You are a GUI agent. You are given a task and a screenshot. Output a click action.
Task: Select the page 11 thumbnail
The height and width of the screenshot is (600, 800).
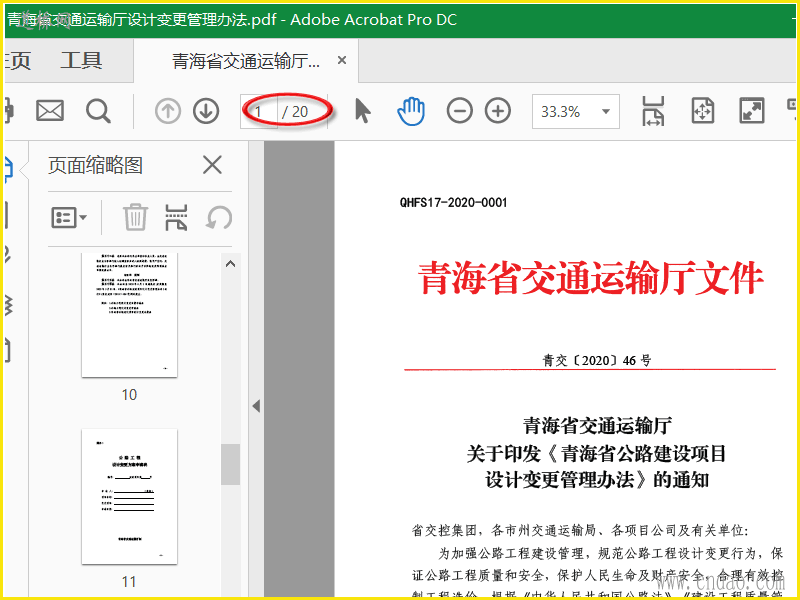tap(130, 496)
